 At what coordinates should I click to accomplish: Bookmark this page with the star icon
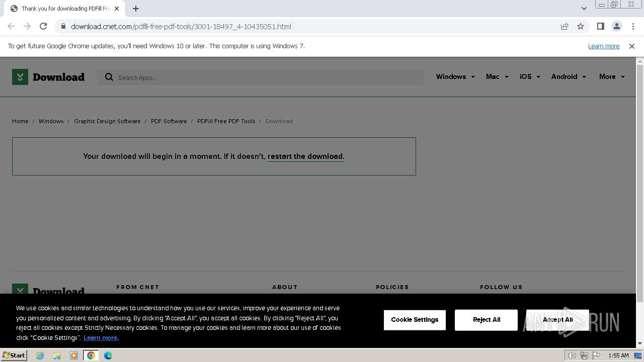[x=581, y=26]
